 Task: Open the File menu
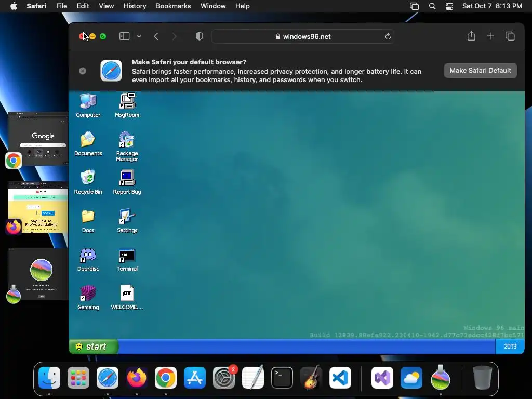61,6
